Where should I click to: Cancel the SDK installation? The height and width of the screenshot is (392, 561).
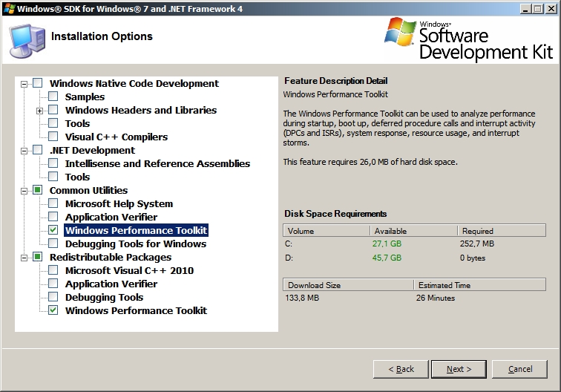click(520, 369)
